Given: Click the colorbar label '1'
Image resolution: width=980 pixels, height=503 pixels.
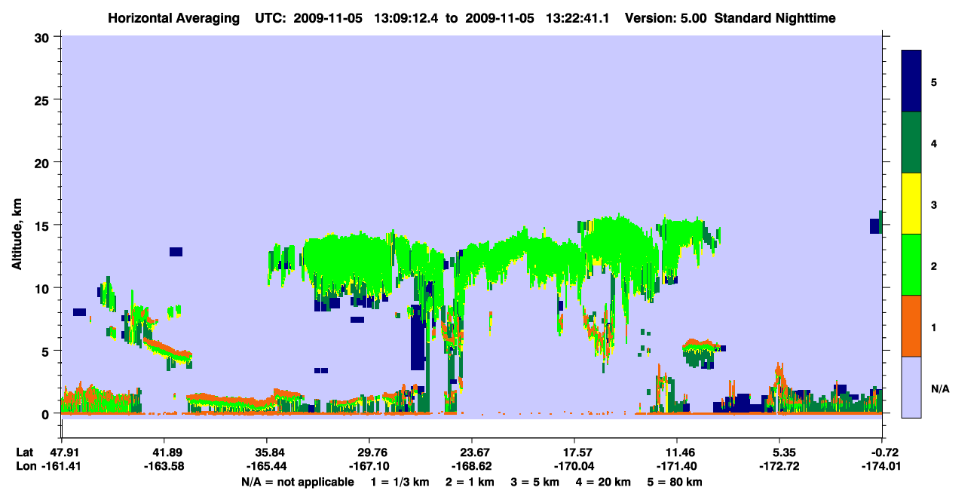Looking at the screenshot, I should [x=934, y=327].
